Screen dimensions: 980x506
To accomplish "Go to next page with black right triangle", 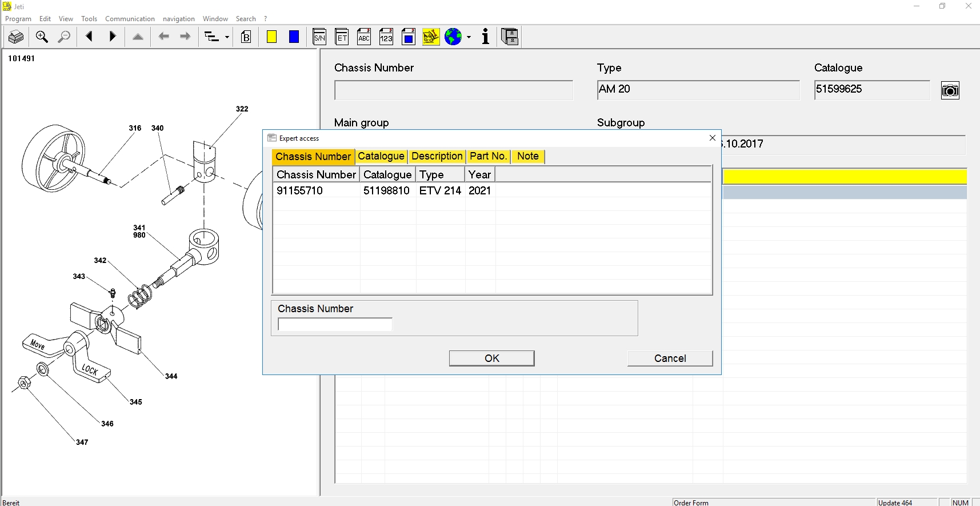I will click(113, 37).
